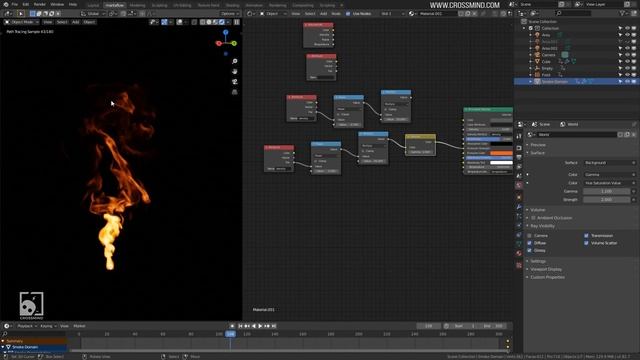Click the overlay icon in the viewport header

click(x=180, y=22)
